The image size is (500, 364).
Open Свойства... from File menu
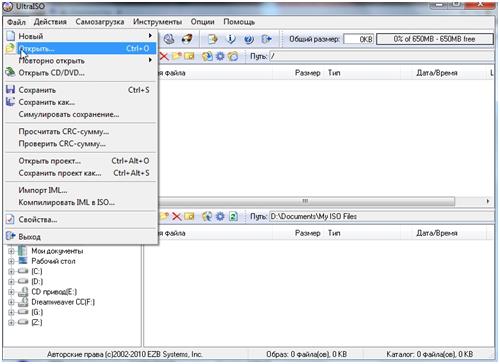point(81,220)
